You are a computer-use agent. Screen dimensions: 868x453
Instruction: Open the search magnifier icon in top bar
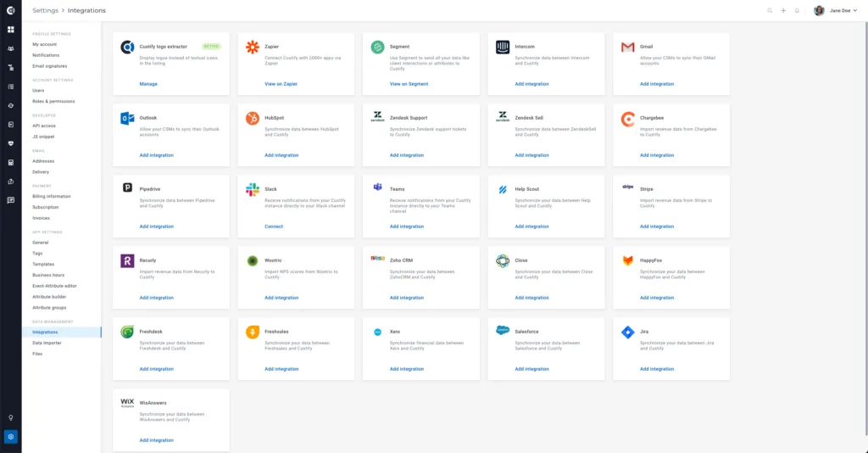pos(770,10)
